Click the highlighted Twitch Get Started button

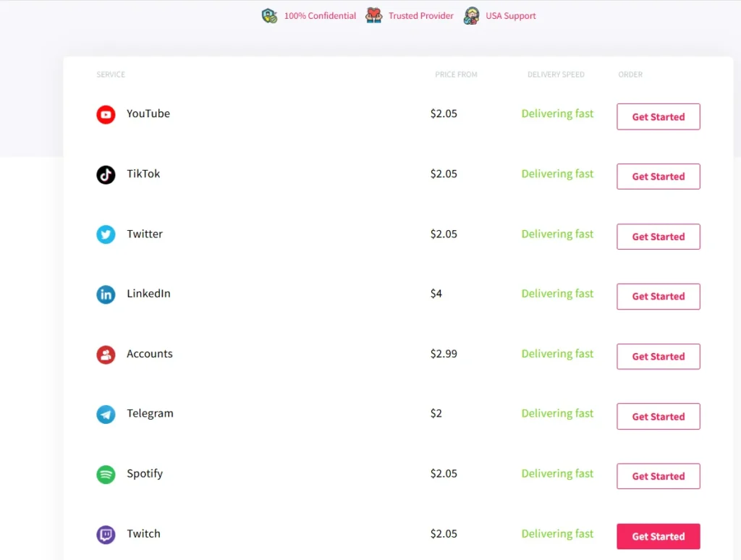658,536
